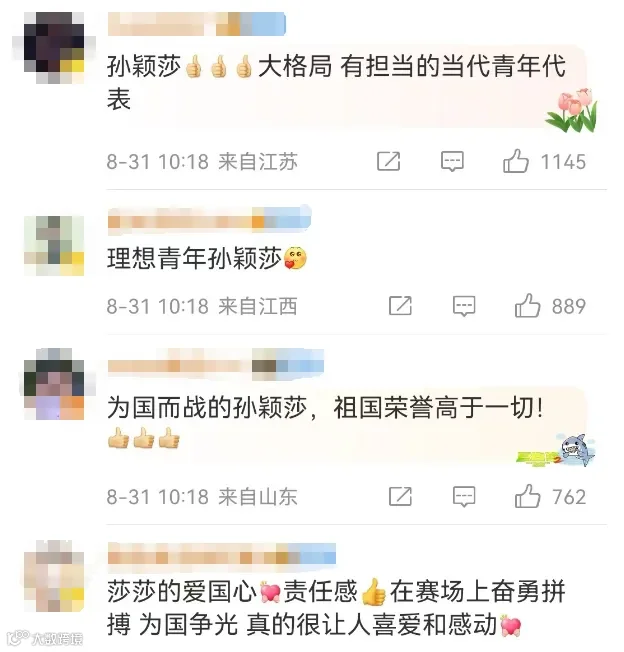The width and height of the screenshot is (624, 652).
Task: Open the first commenter's blurred username
Action: [197, 24]
